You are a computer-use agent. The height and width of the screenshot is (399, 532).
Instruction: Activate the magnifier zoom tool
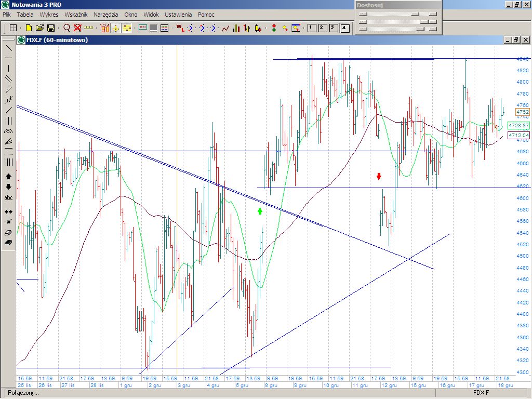coord(67,28)
